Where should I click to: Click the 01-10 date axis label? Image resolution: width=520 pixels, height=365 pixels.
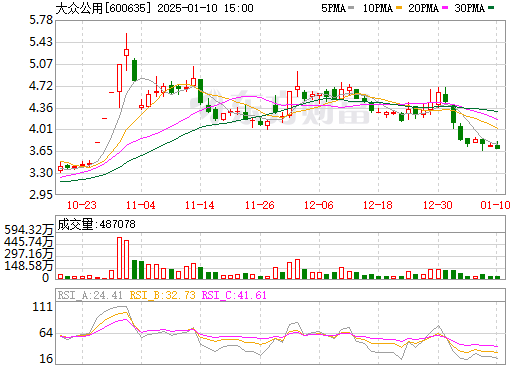point(495,205)
